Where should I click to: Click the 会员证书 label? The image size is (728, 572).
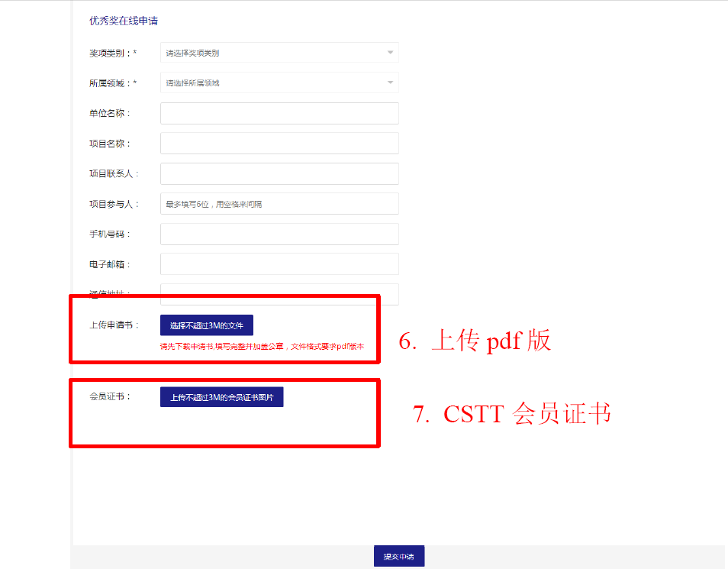110,396
